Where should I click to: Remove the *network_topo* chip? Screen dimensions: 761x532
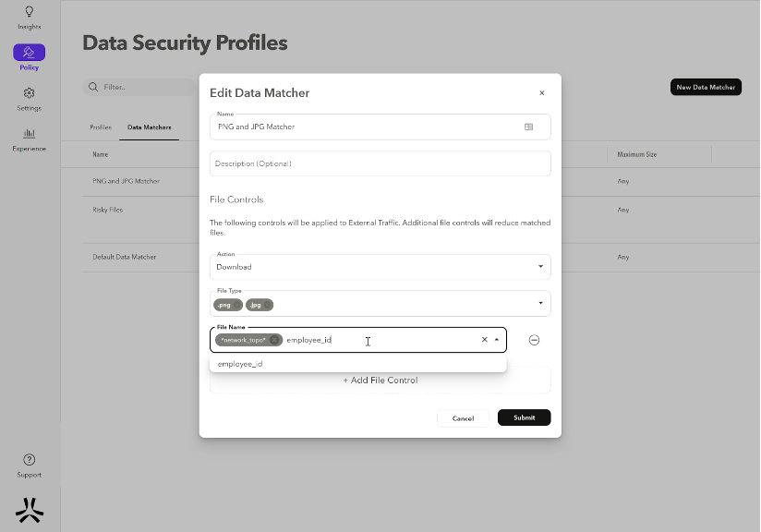274,340
